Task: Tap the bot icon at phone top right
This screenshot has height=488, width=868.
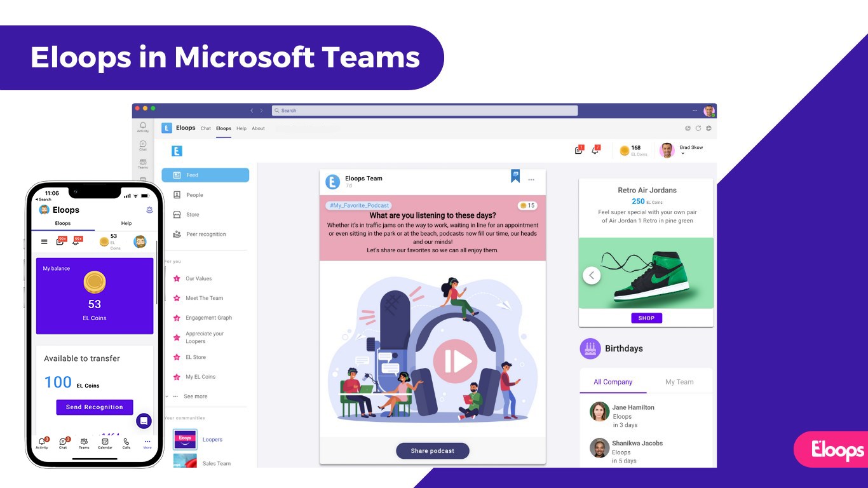Action: 149,210
